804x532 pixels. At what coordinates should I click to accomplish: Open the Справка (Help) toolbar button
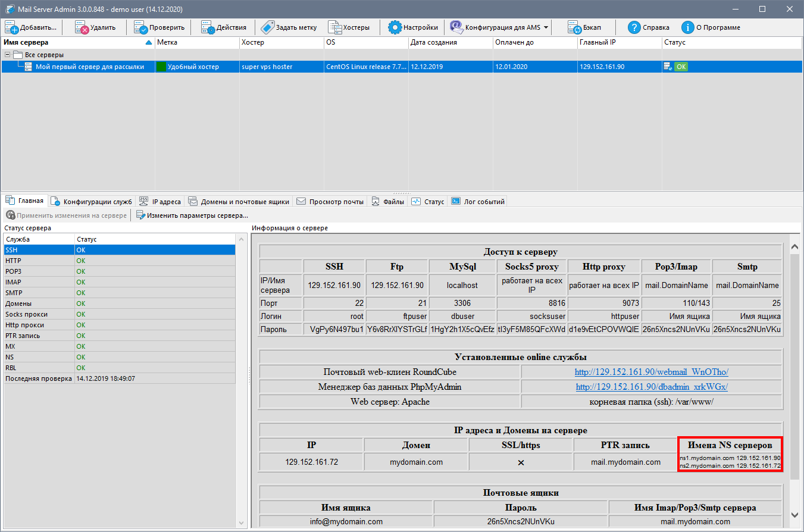pos(648,27)
